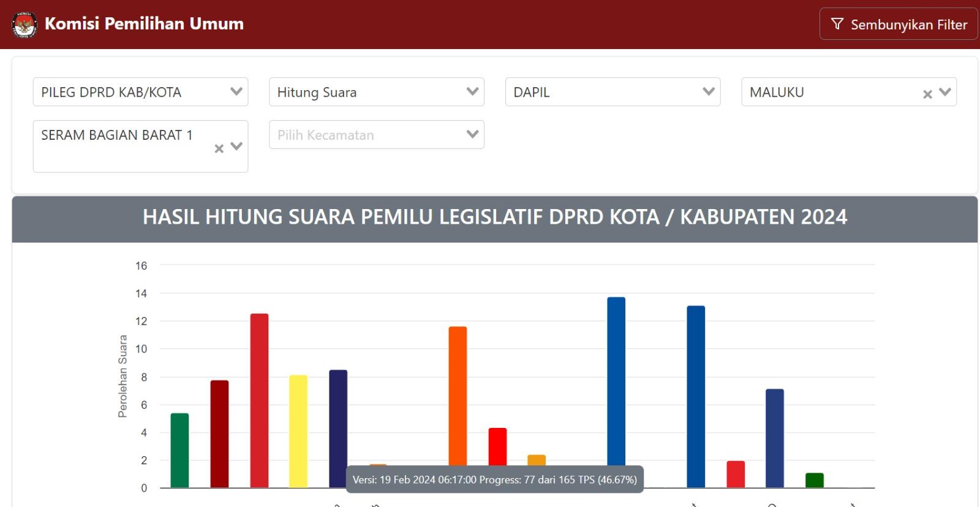Click the chart heading HASIL HITUNG SUARA
The width and height of the screenshot is (980, 507).
point(495,217)
